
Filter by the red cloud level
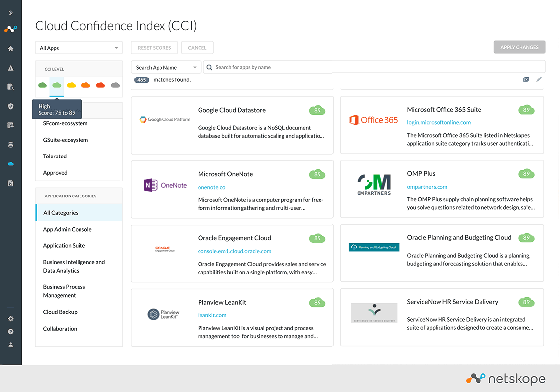tap(100, 85)
